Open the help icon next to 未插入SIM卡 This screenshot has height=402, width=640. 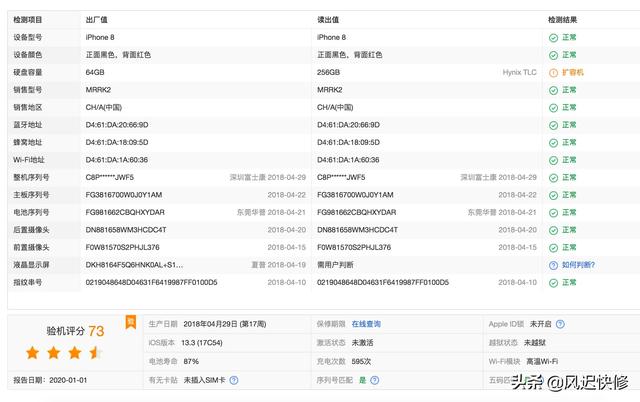point(233,380)
